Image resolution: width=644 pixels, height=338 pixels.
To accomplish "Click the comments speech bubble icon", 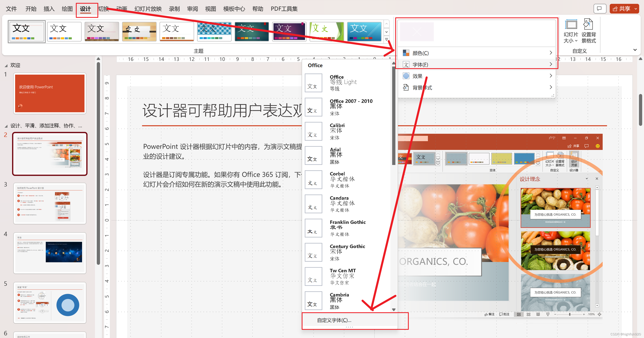I will tap(599, 9).
